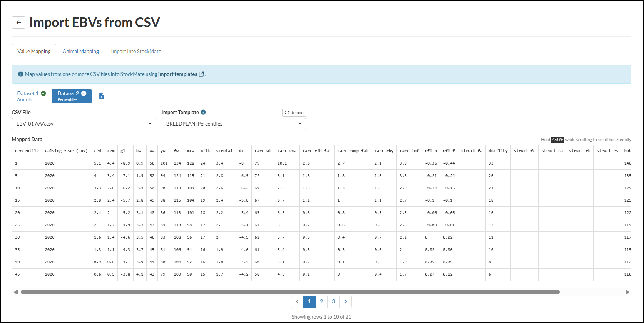Viewport: 644px width, 323px height.
Task: Open the Import into StockMate tab
Action: point(136,51)
